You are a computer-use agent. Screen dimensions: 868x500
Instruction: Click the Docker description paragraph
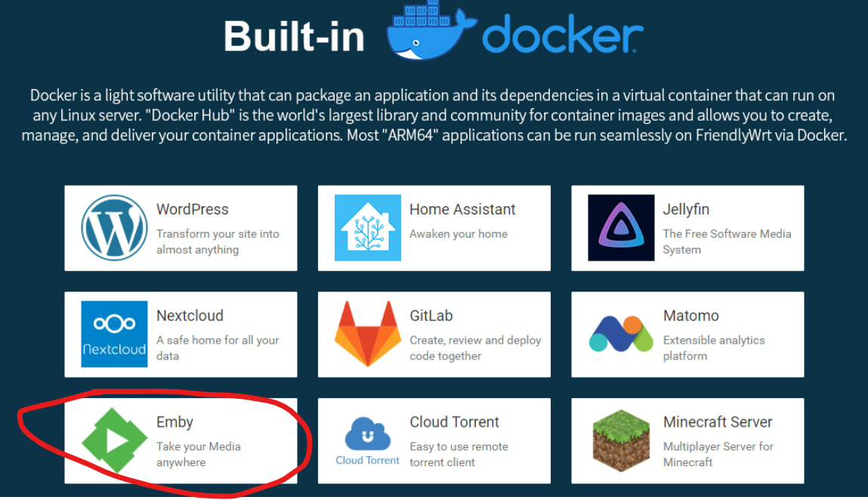point(434,115)
